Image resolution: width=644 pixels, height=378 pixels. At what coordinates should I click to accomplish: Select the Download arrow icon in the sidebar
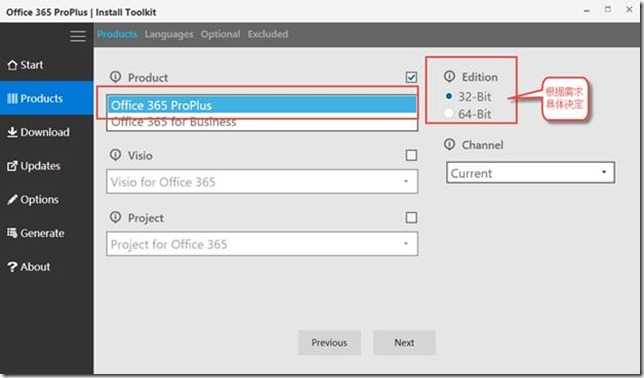coord(12,132)
